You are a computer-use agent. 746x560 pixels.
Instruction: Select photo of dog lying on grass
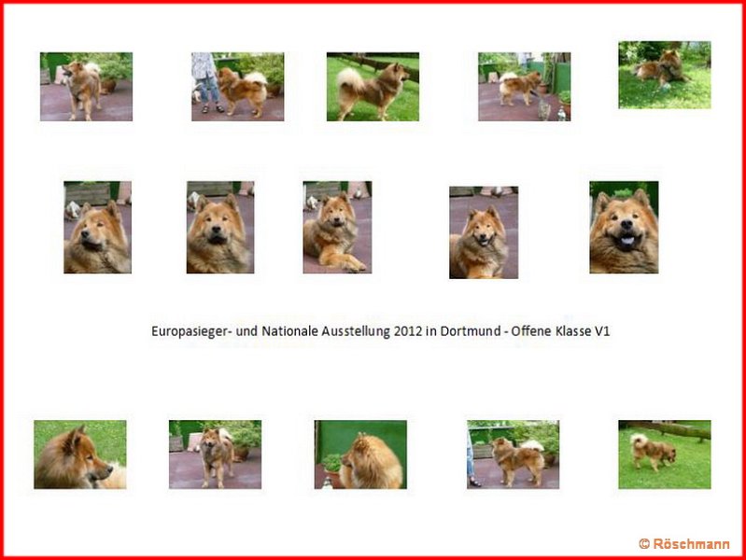tap(665, 76)
